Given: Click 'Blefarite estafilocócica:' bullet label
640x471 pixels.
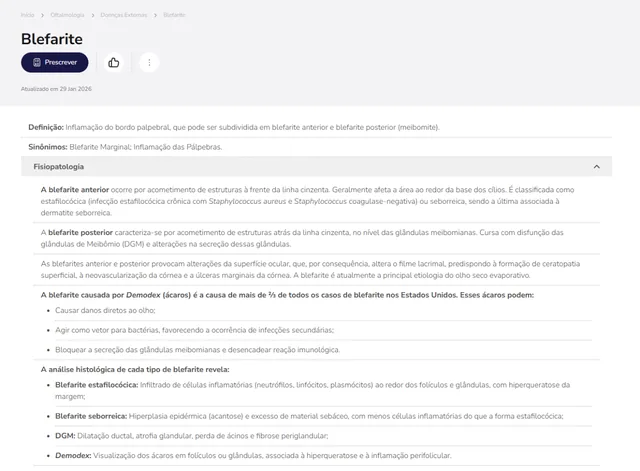Looking at the screenshot, I should pos(97,385).
